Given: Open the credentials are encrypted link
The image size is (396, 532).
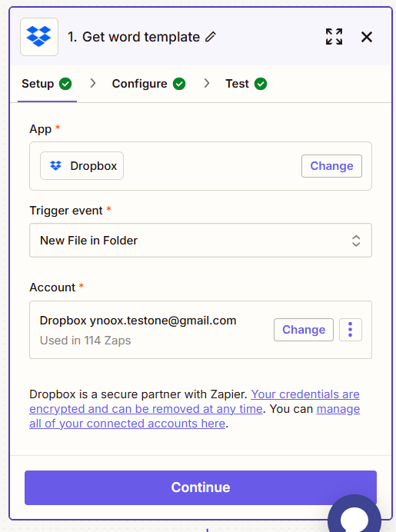Looking at the screenshot, I should tap(195, 402).
